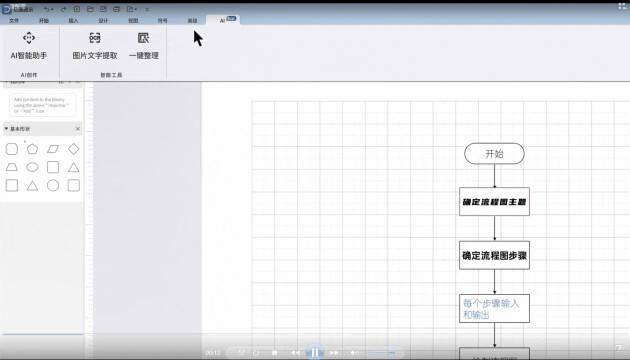This screenshot has height=360, width=630.
Task: Choose the diamond shape in the shapes panel
Action: click(74, 149)
